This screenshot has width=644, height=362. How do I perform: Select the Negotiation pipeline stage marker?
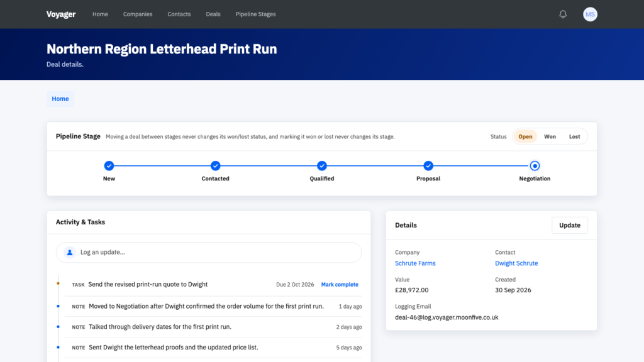[x=535, y=166]
